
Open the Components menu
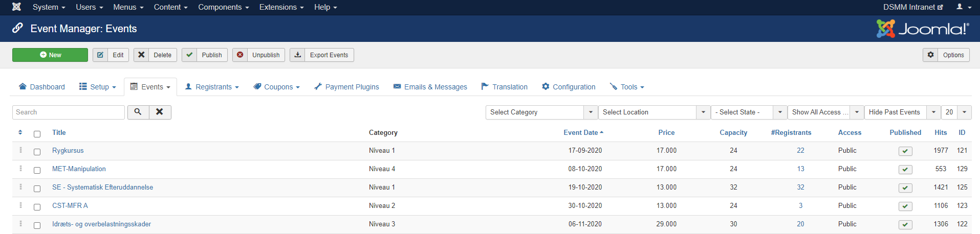coord(223,7)
